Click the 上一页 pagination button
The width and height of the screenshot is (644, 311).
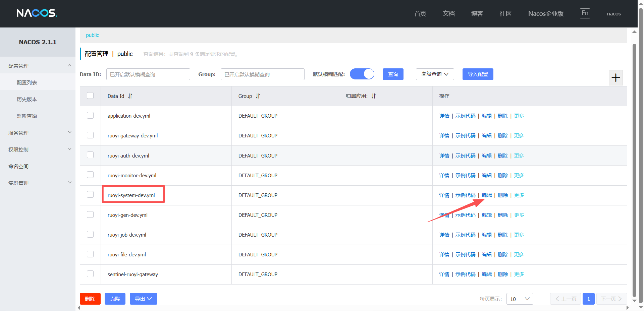[x=566, y=299]
